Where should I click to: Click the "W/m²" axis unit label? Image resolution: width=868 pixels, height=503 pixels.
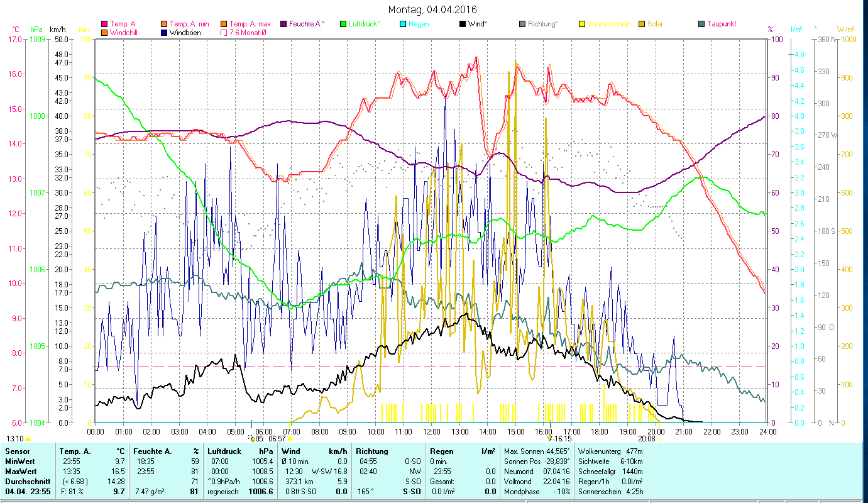pyautogui.click(x=846, y=30)
